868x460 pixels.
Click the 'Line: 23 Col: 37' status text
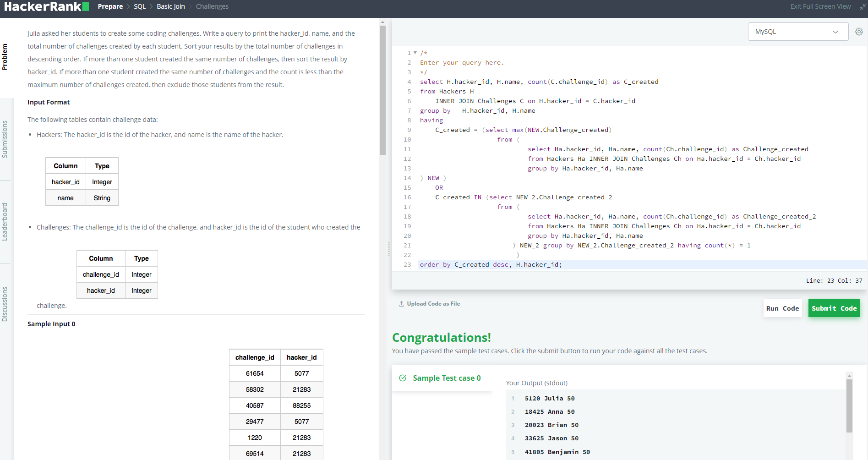pyautogui.click(x=834, y=281)
